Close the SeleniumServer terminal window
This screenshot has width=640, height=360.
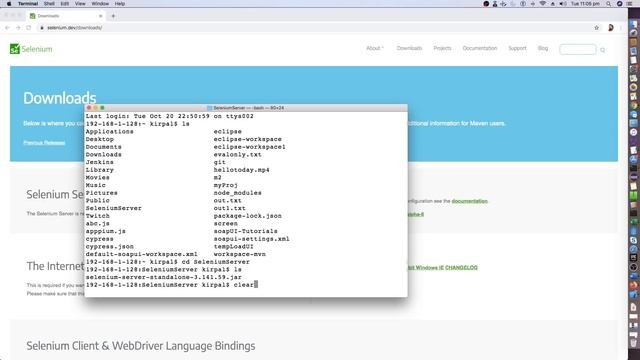tap(89, 108)
